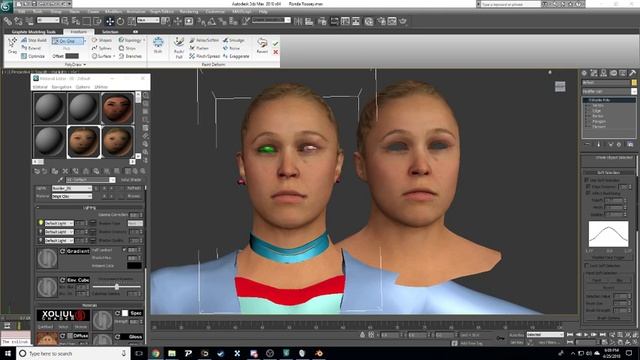Click the Spec white color swatch
Screen dimensions: 640x360
tap(125, 313)
